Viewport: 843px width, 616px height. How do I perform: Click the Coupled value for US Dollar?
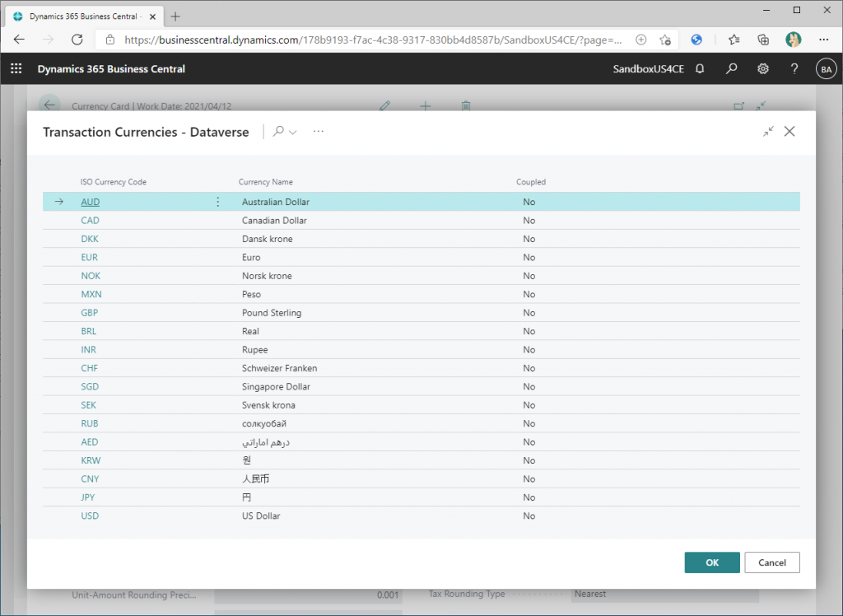coord(529,516)
